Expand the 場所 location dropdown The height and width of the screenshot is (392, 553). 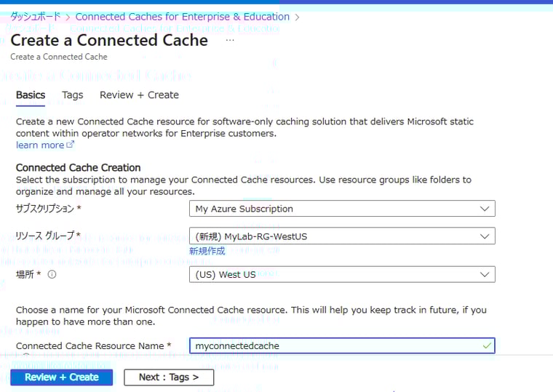(342, 274)
